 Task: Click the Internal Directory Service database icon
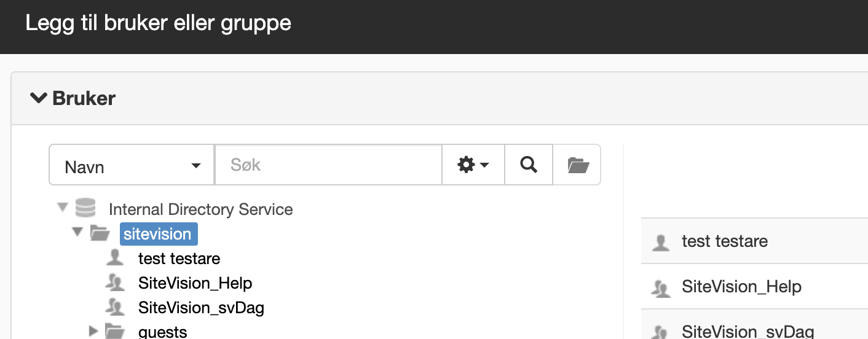[85, 208]
